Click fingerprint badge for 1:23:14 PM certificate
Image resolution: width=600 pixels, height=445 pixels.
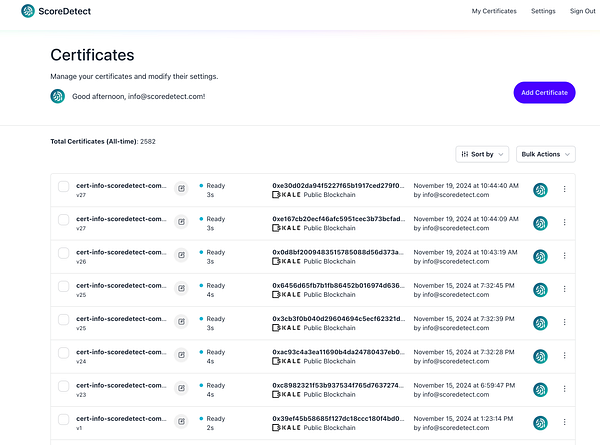click(540, 422)
